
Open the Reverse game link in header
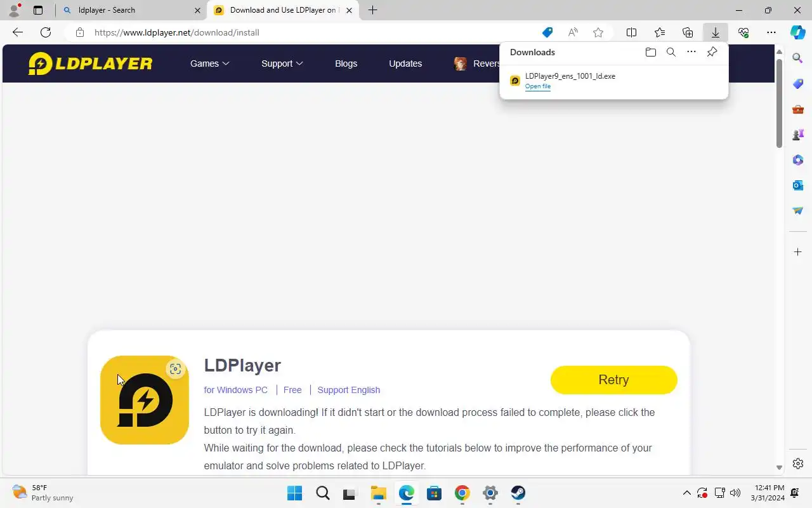[477, 63]
